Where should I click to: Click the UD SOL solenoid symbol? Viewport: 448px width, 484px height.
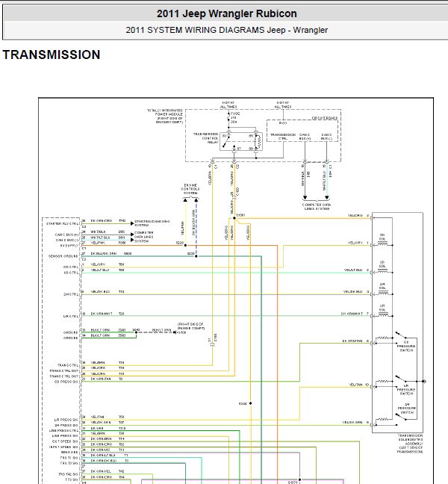pos(383,272)
